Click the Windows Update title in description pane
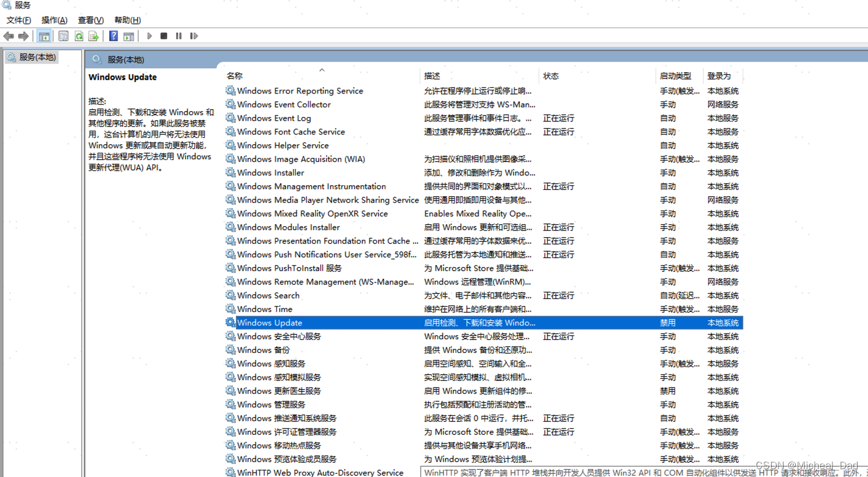The image size is (868, 477). tap(123, 77)
